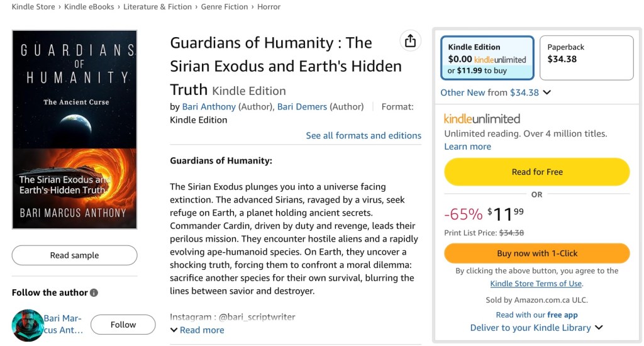Open the Guardians of Humanity book cover
This screenshot has height=346, width=644.
coord(74,130)
